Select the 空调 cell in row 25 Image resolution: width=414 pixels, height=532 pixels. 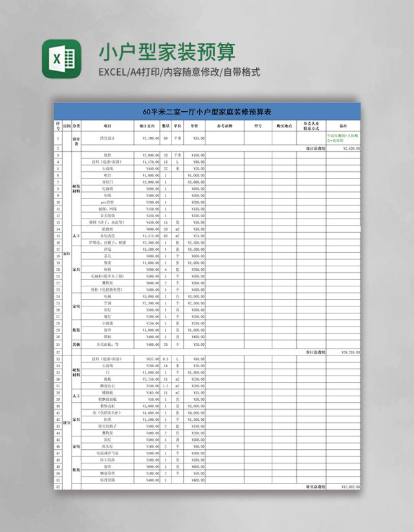(x=107, y=303)
